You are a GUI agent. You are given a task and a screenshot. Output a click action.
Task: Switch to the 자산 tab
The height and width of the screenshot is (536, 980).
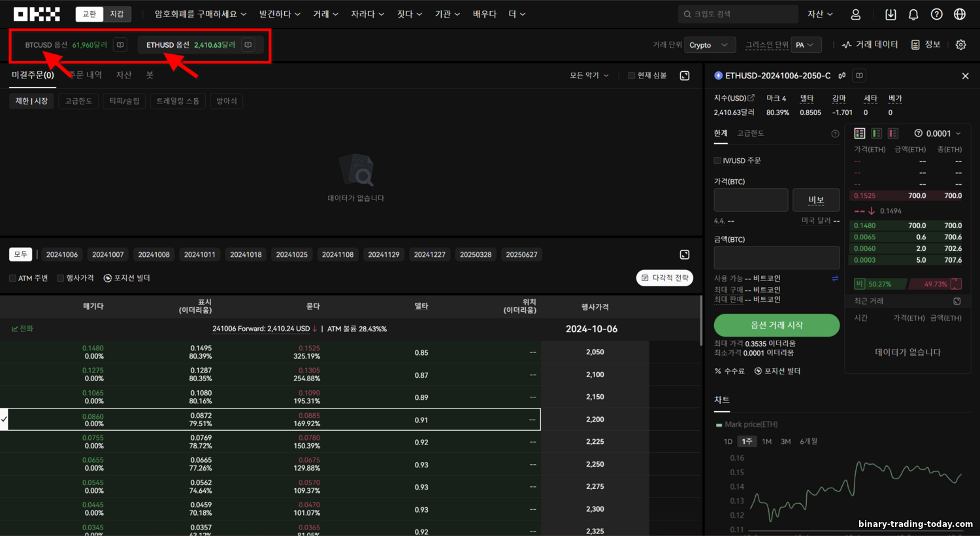pos(123,75)
